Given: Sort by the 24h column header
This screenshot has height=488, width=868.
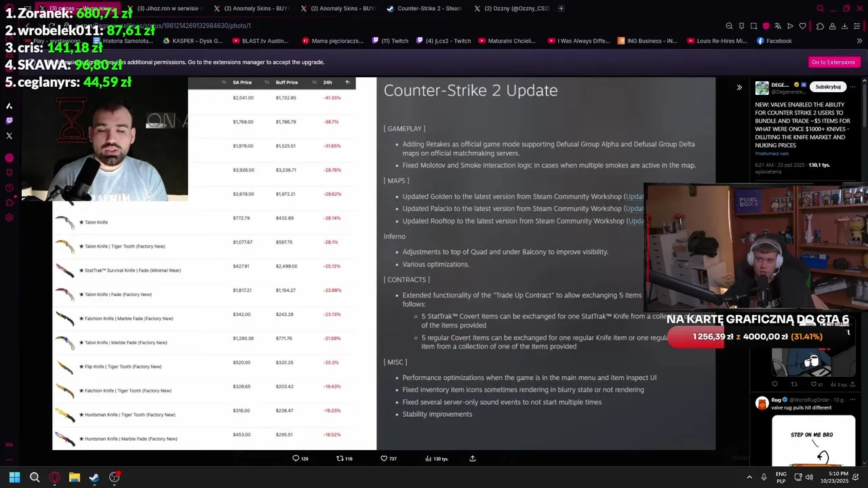Looking at the screenshot, I should pos(328,83).
